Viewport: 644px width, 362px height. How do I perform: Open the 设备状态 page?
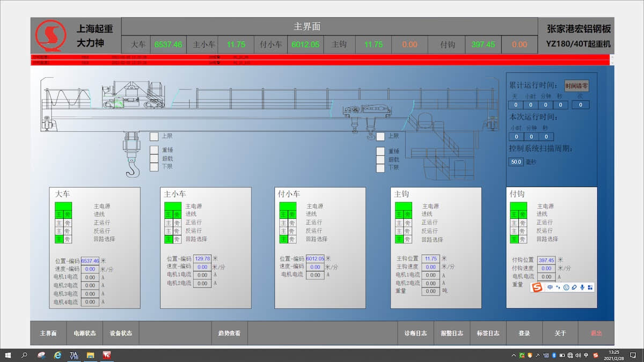point(121,333)
